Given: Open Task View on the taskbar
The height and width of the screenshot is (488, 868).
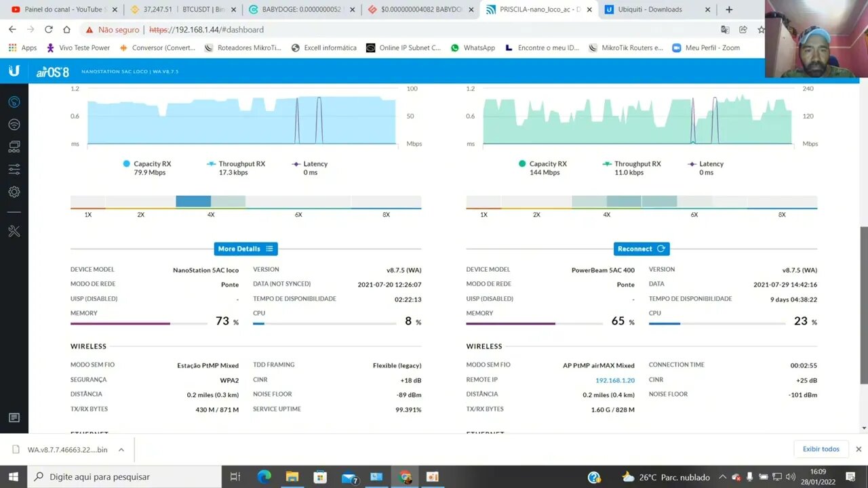Looking at the screenshot, I should (x=235, y=476).
